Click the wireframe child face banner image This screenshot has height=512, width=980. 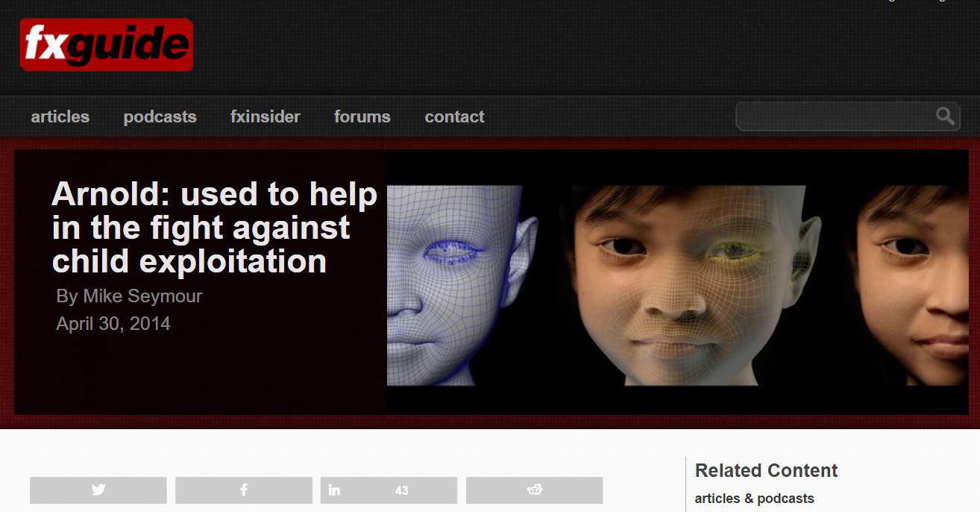tap(677, 282)
